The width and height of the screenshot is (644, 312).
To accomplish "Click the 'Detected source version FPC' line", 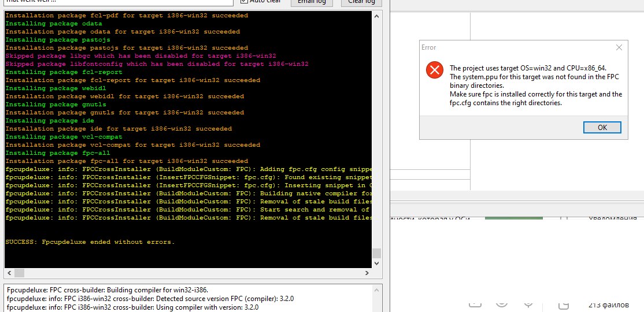I will [150, 299].
